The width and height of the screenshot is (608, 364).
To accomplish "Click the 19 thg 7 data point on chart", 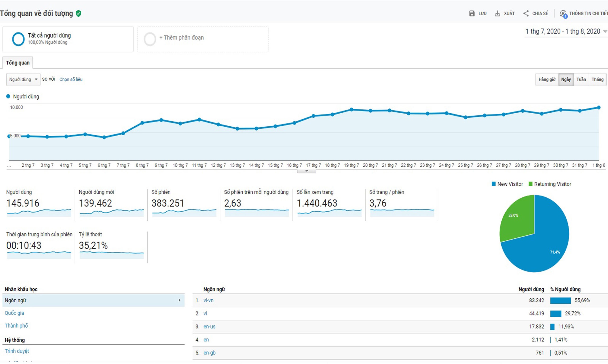I will pos(351,110).
